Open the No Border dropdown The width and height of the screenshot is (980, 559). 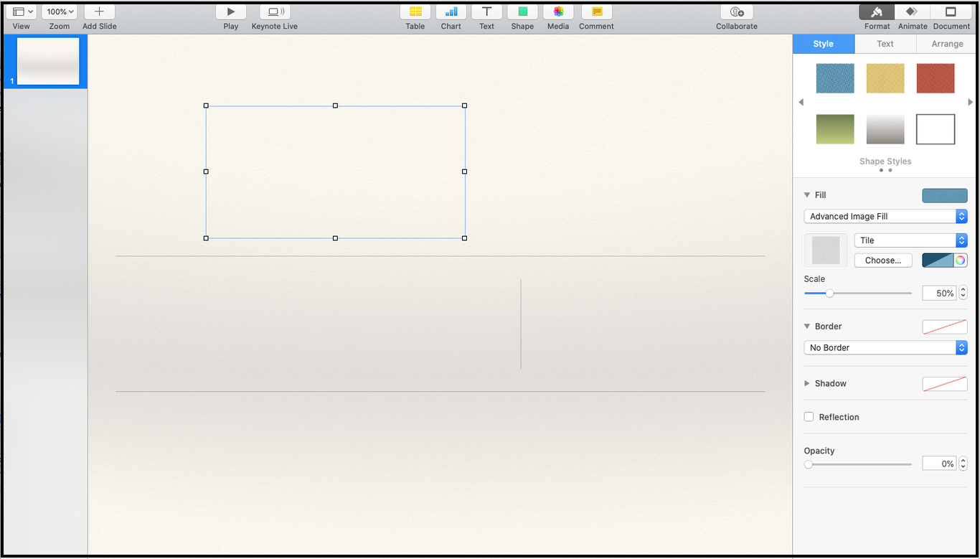885,348
